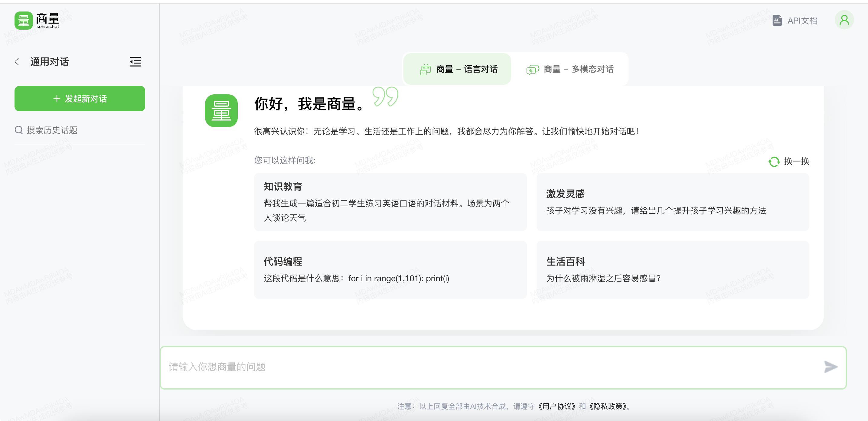
Task: Click the SenseChat logo icon
Action: coord(24,21)
